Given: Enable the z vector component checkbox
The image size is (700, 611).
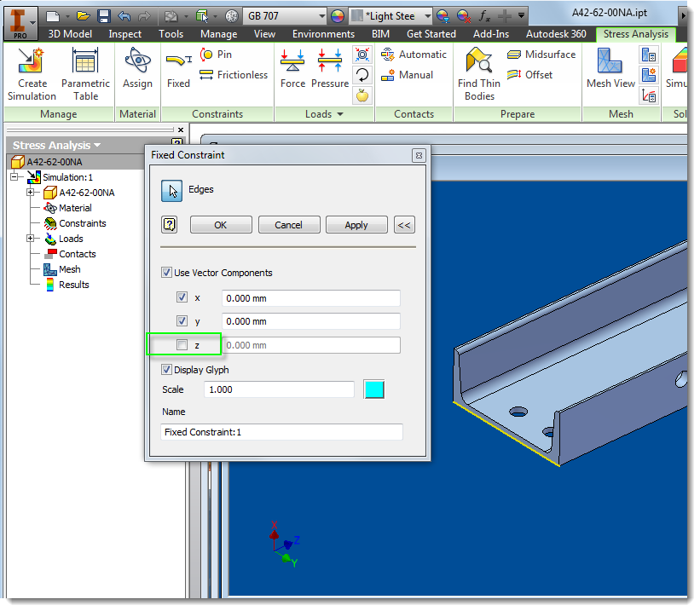Looking at the screenshot, I should click(x=182, y=344).
